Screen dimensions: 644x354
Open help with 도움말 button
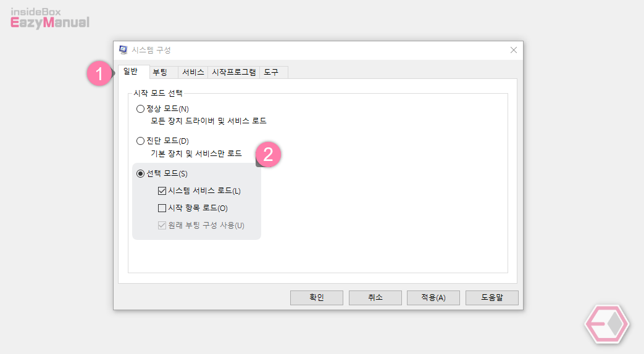[492, 298]
